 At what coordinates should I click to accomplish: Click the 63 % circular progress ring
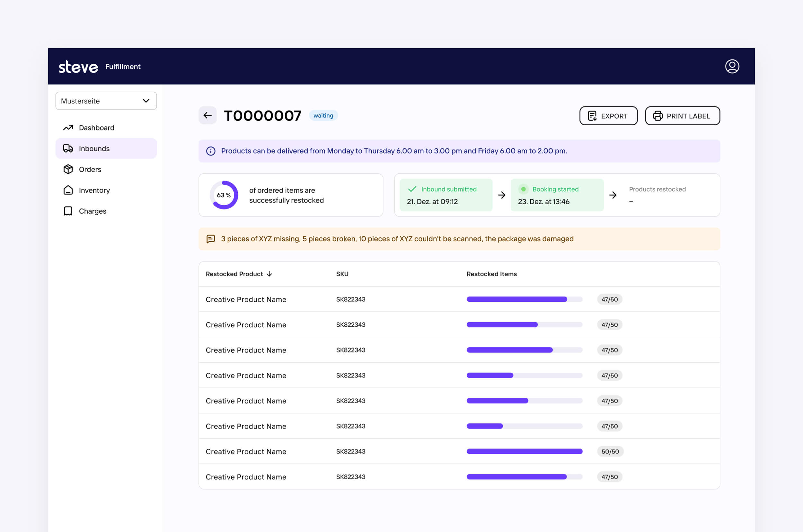pos(224,195)
